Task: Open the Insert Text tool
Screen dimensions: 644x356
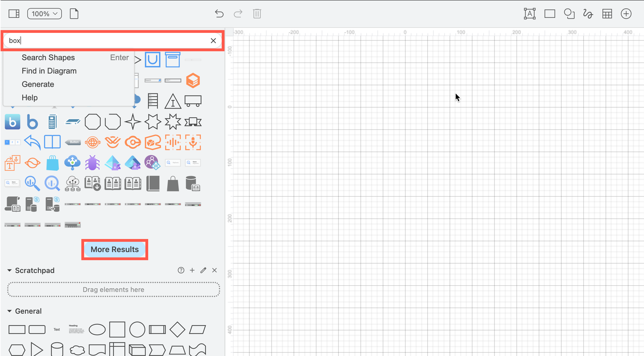Action: point(529,13)
